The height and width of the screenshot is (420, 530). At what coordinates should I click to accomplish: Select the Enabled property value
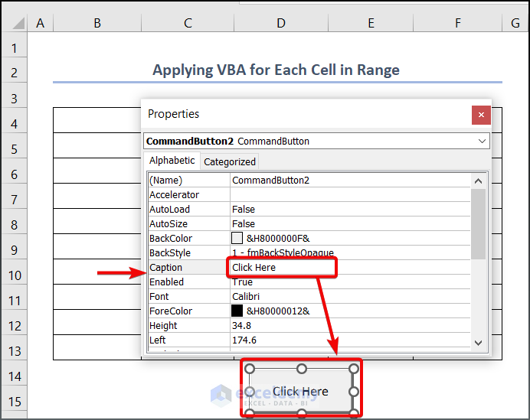pyautogui.click(x=348, y=282)
